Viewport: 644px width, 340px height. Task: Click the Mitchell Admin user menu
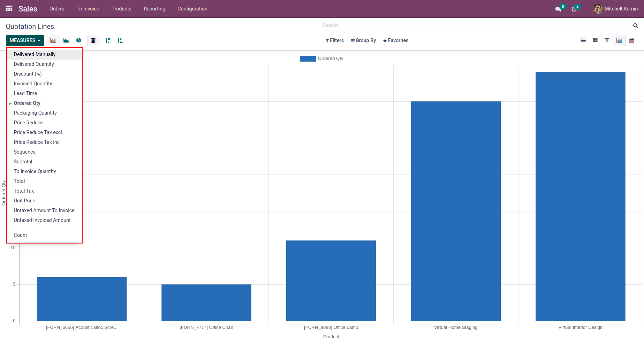(x=615, y=9)
